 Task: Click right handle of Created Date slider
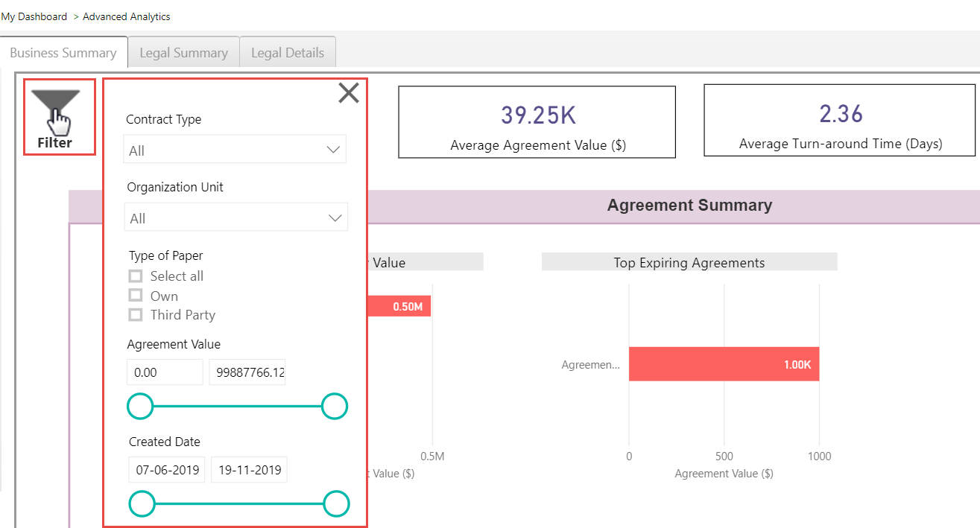(336, 504)
